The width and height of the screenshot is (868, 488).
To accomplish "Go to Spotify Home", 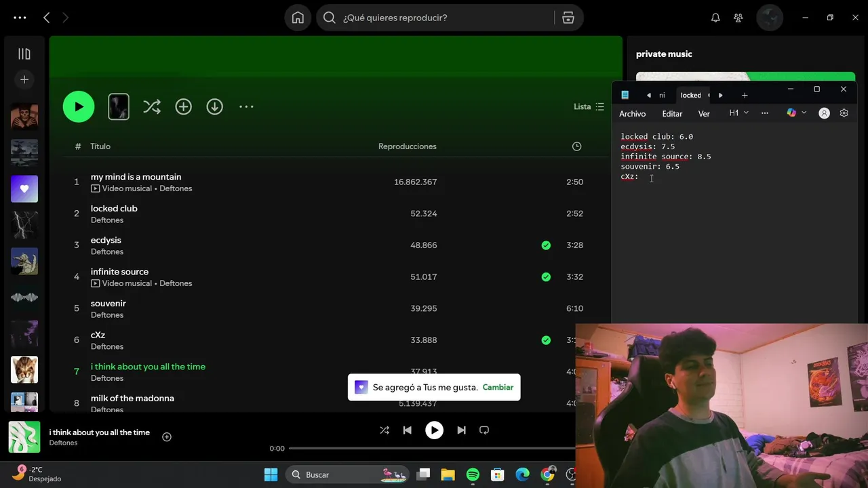I will pos(298,18).
